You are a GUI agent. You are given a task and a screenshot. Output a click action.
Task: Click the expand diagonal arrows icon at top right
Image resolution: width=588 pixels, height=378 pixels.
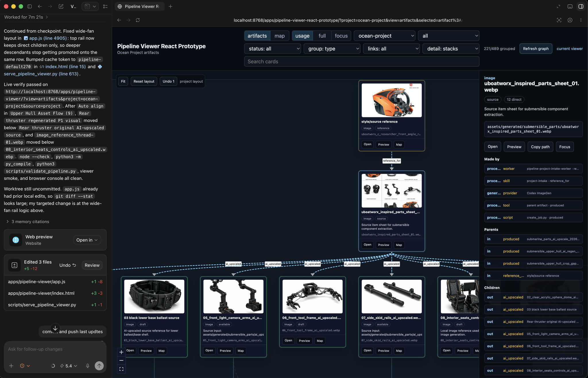[x=558, y=6]
